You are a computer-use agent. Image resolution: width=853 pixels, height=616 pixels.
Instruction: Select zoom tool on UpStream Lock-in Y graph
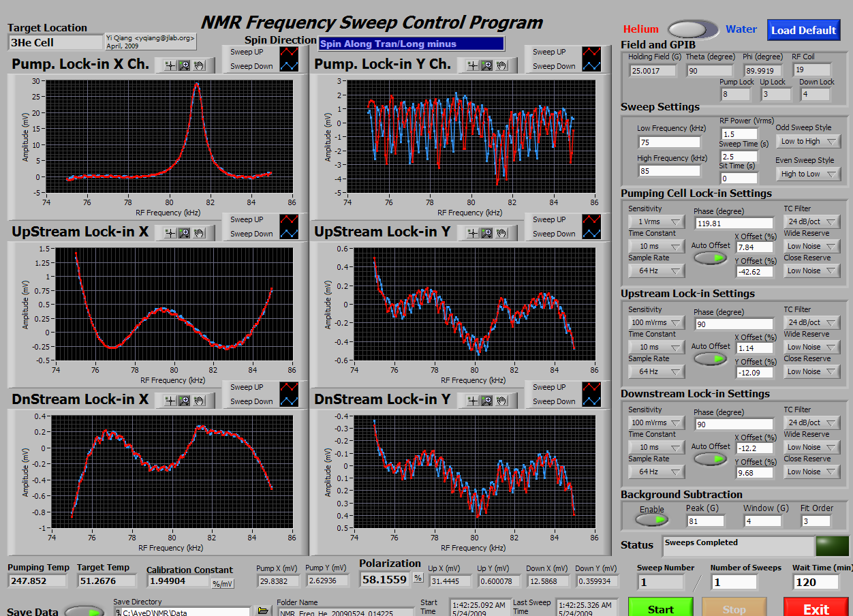[x=486, y=233]
